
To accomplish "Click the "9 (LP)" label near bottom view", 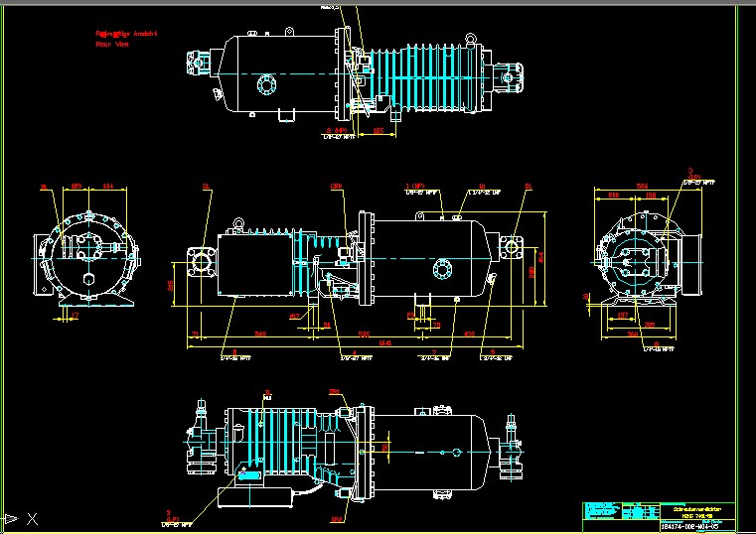I will (170, 514).
